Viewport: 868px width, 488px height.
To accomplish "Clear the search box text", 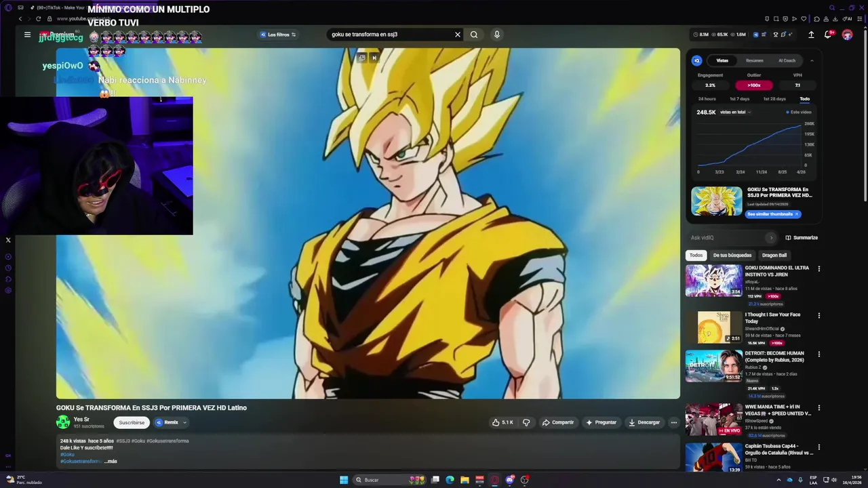I will click(457, 35).
